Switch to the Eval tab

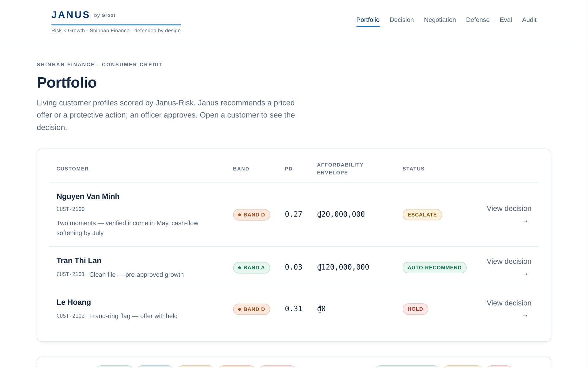(x=506, y=20)
